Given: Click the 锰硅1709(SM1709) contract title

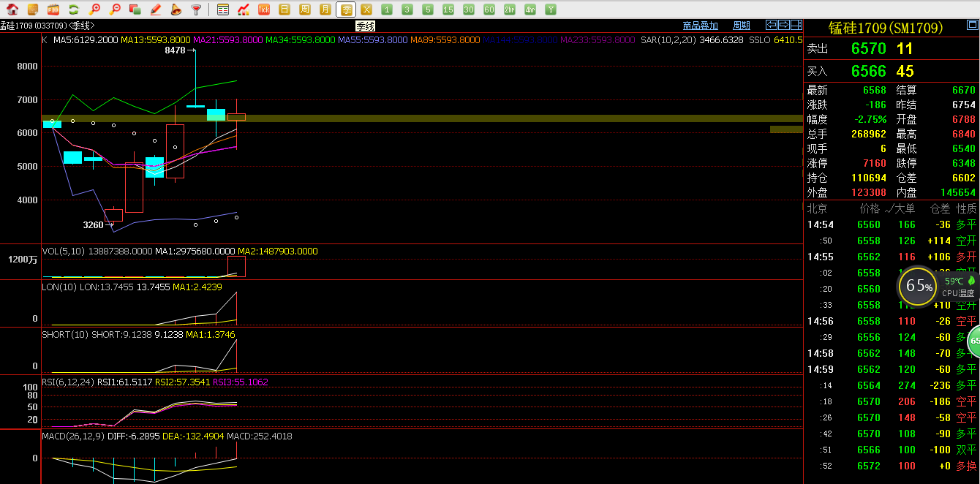Looking at the screenshot, I should click(x=886, y=28).
